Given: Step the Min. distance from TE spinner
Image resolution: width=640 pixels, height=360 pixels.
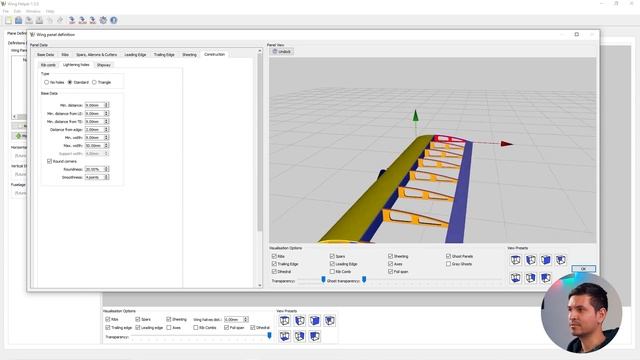Looking at the screenshot, I should coord(107,121).
